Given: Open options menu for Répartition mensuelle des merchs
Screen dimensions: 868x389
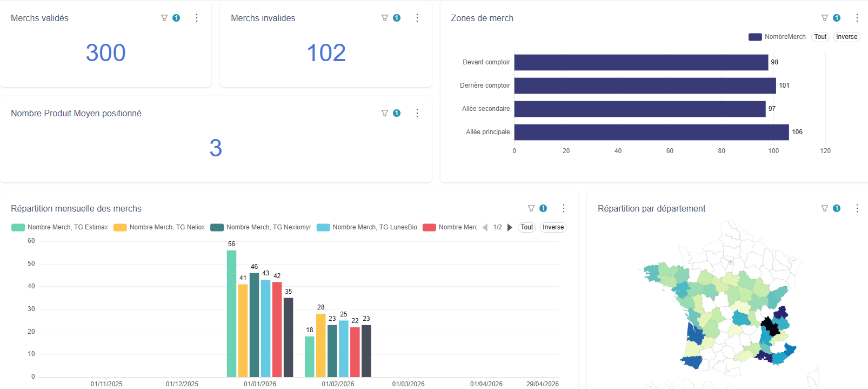Looking at the screenshot, I should [564, 208].
